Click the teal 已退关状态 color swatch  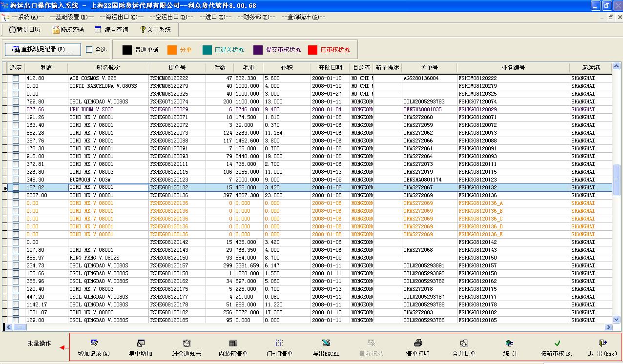[x=207, y=50]
